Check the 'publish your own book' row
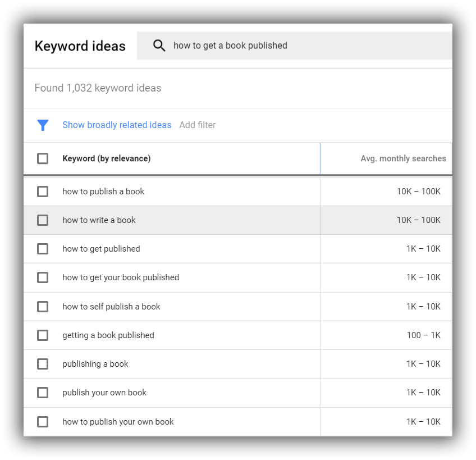476x460 pixels. point(43,393)
